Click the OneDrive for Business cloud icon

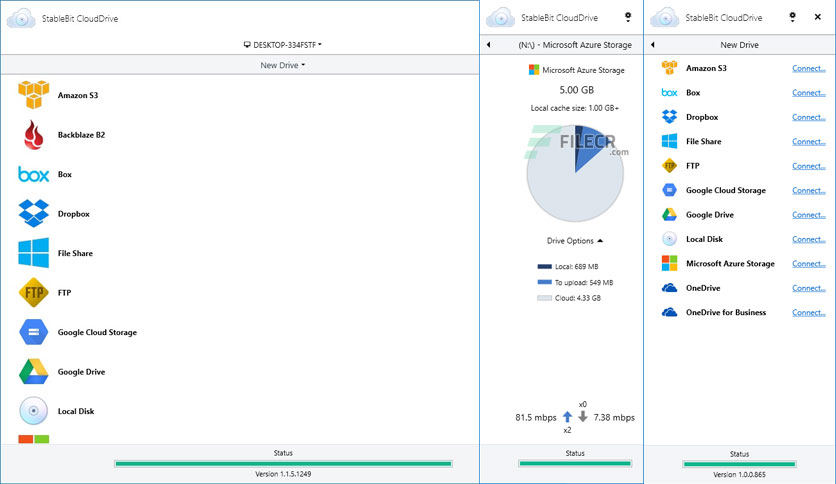click(669, 312)
